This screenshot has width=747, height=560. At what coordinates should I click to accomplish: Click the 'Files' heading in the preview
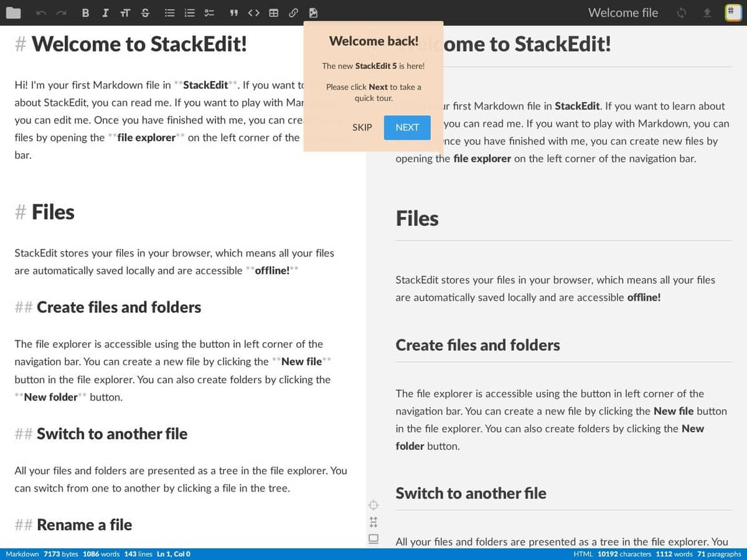coord(417,219)
